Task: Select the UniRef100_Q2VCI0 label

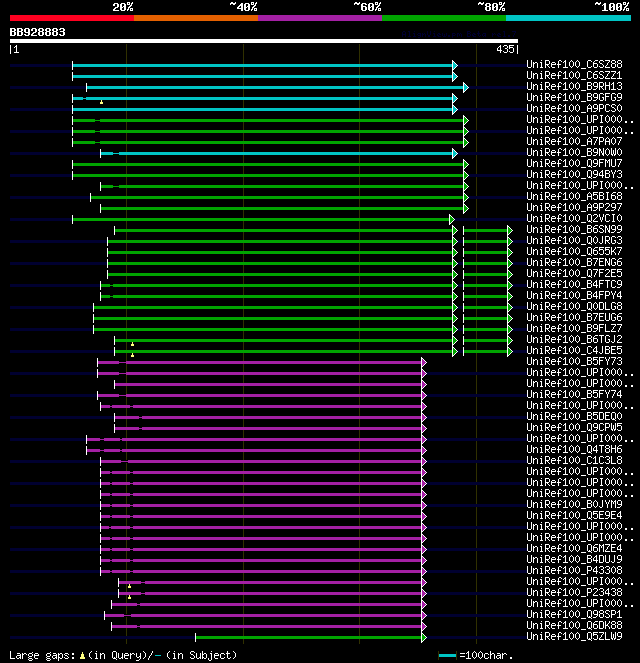Action: (574, 218)
